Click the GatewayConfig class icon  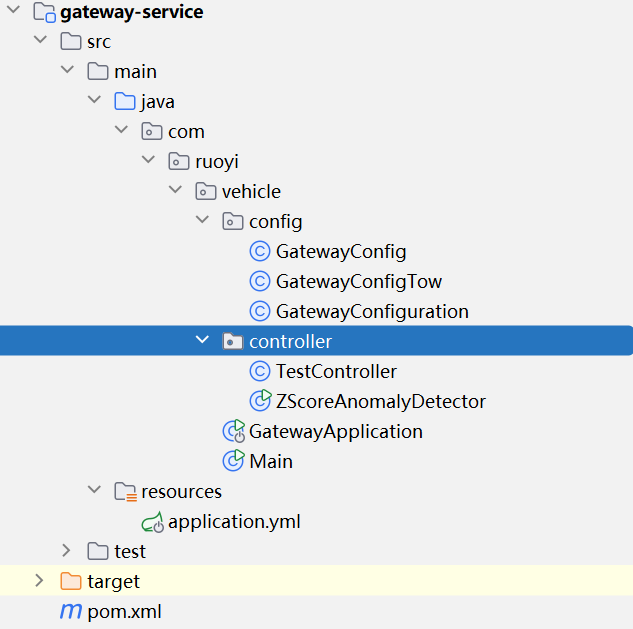click(260, 252)
